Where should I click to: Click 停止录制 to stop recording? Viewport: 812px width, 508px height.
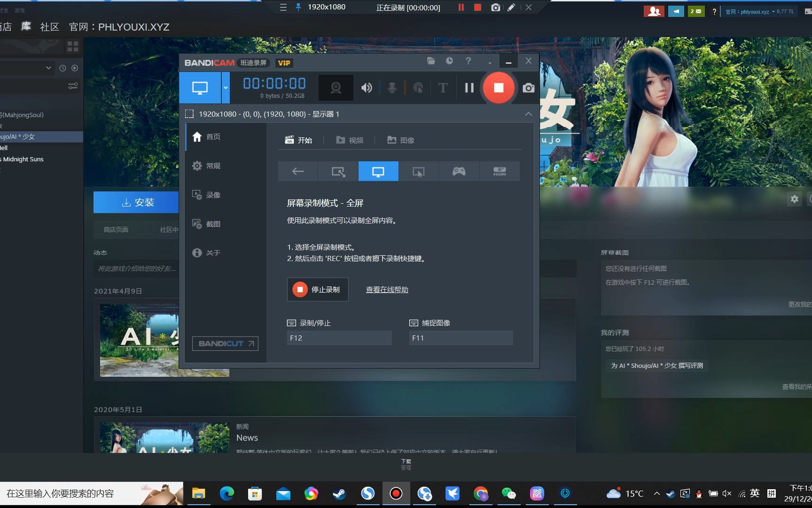(x=318, y=289)
